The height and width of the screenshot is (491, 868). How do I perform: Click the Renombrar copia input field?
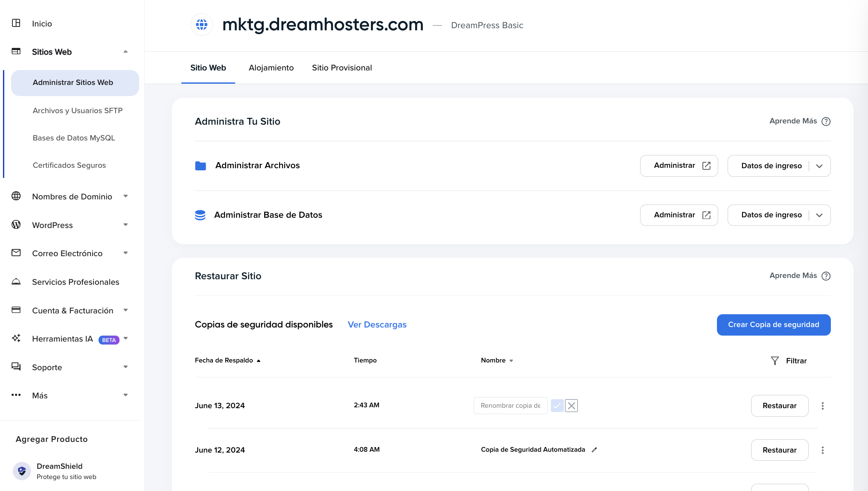[510, 406]
